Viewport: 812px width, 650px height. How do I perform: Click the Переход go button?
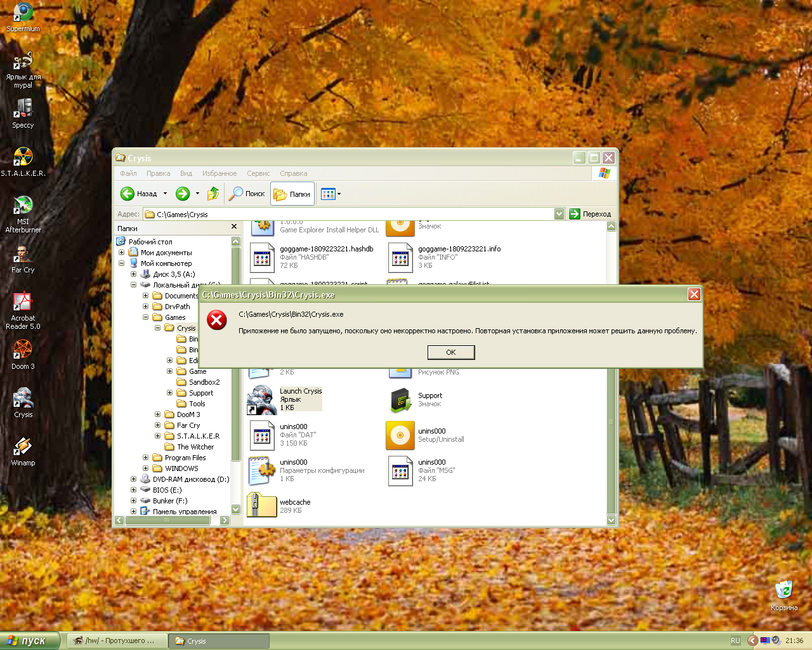pyautogui.click(x=590, y=214)
